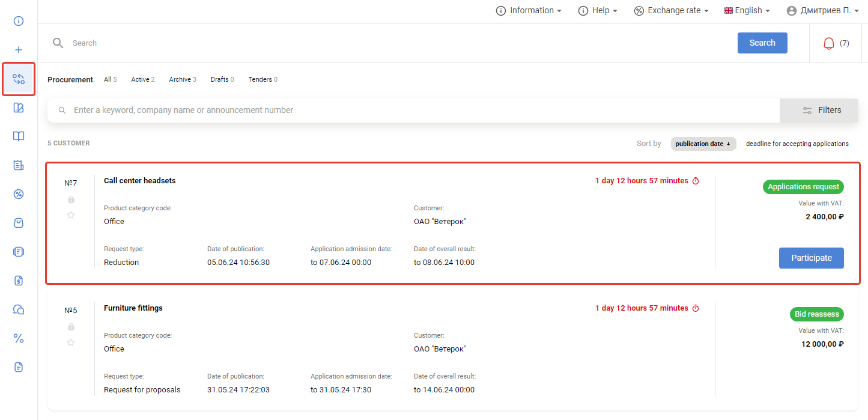Open the stacked documents sidebar icon
868x420 pixels.
pos(19,252)
